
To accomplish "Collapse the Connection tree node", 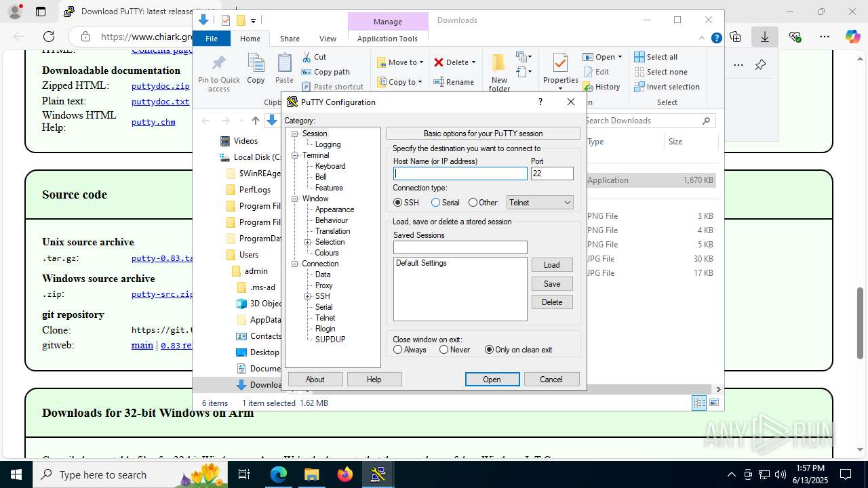I will [x=295, y=264].
